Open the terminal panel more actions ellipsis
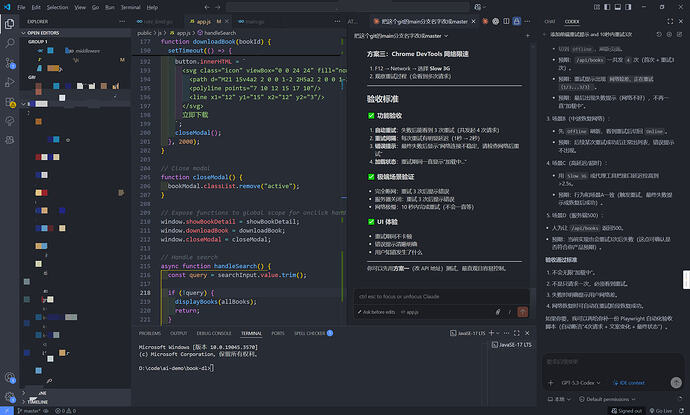690x415 pixels. click(506, 333)
